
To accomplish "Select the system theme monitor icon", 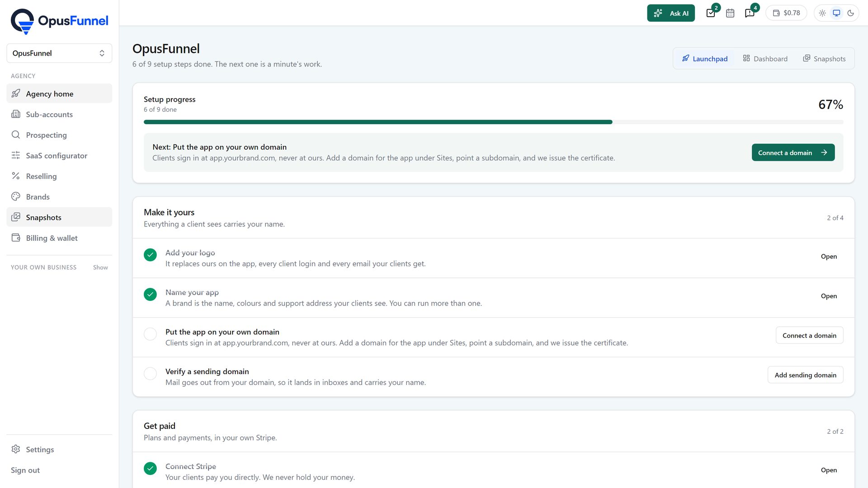I will click(836, 13).
